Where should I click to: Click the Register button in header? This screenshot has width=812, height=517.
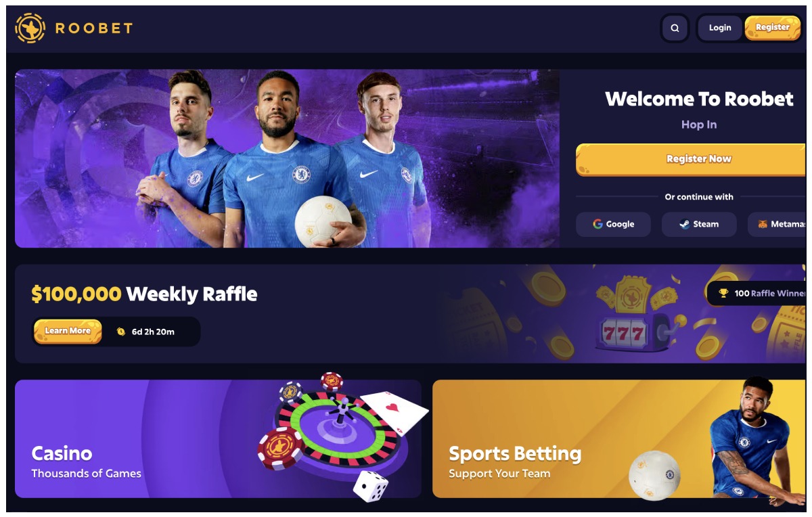click(x=773, y=28)
